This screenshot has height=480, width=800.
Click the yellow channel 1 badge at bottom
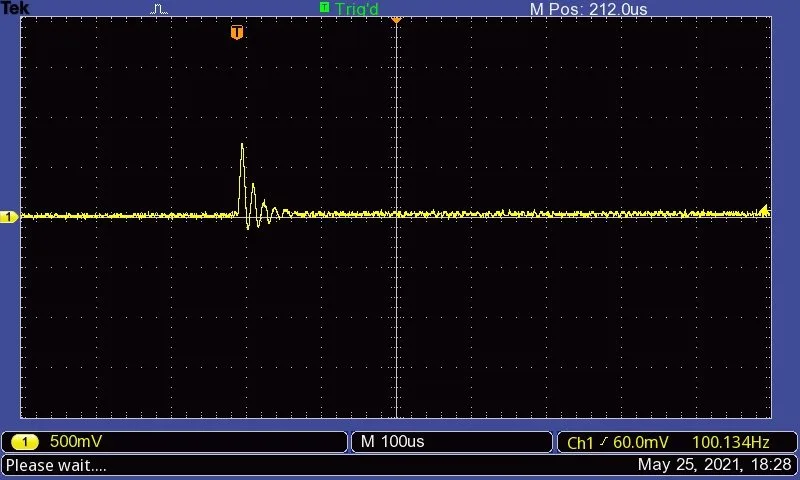pyautogui.click(x=24, y=442)
